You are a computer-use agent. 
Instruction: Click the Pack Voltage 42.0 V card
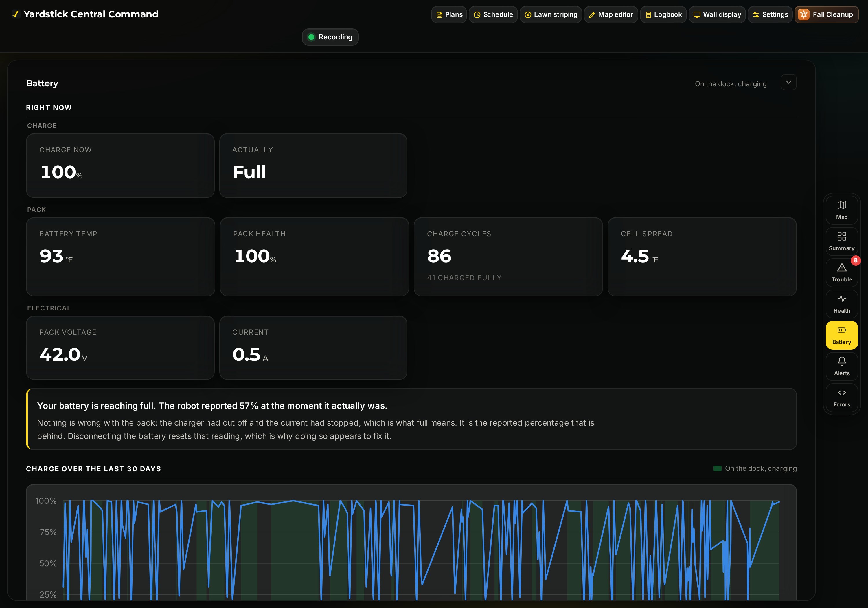click(120, 348)
